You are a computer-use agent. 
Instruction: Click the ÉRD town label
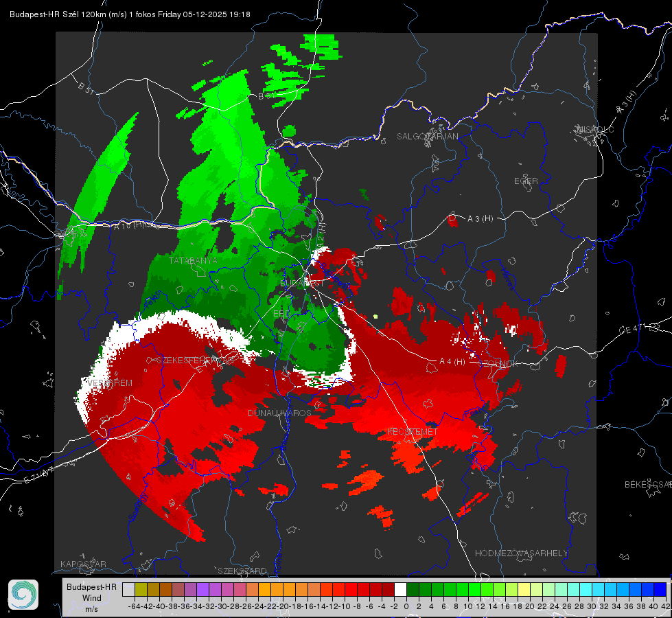[281, 314]
